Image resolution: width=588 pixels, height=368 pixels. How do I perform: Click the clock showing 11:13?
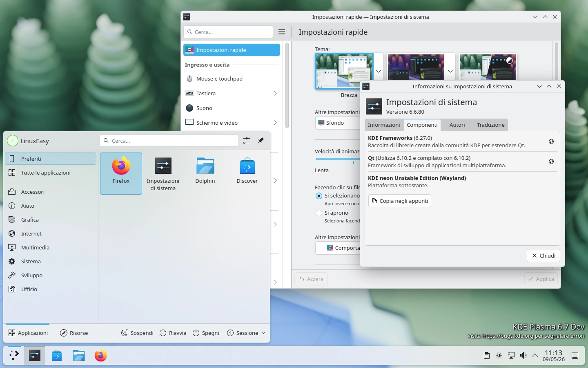coord(553,355)
